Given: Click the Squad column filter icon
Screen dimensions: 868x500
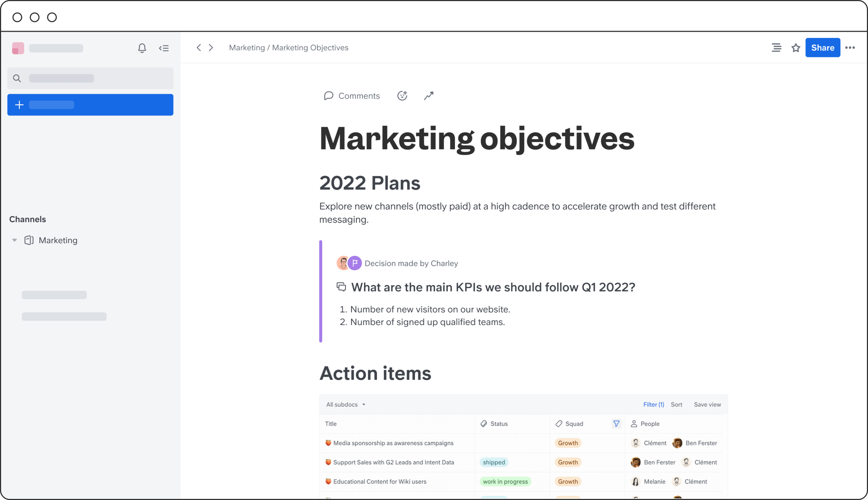Looking at the screenshot, I should pyautogui.click(x=616, y=424).
